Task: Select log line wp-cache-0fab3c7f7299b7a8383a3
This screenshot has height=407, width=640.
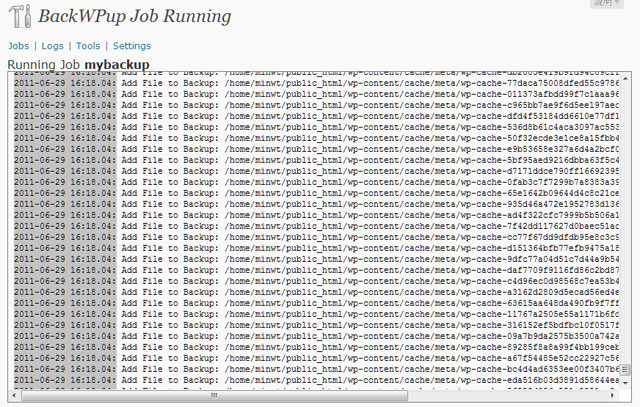Action: pyautogui.click(x=316, y=182)
